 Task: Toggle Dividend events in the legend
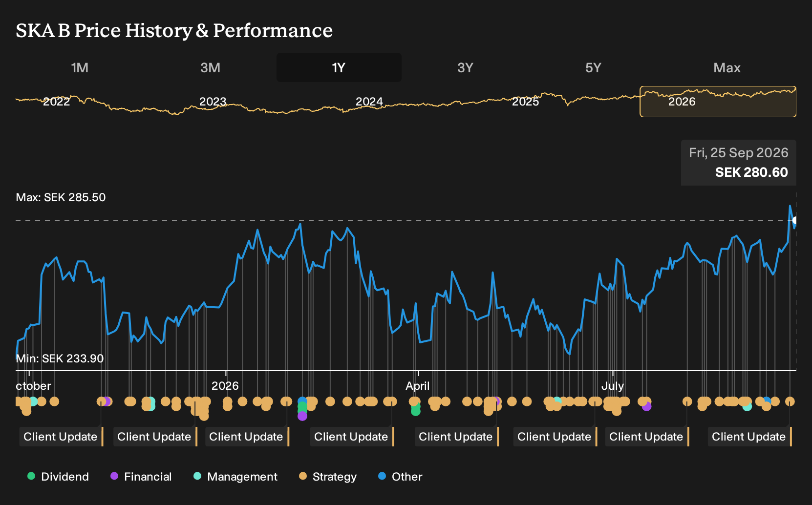pyautogui.click(x=58, y=477)
